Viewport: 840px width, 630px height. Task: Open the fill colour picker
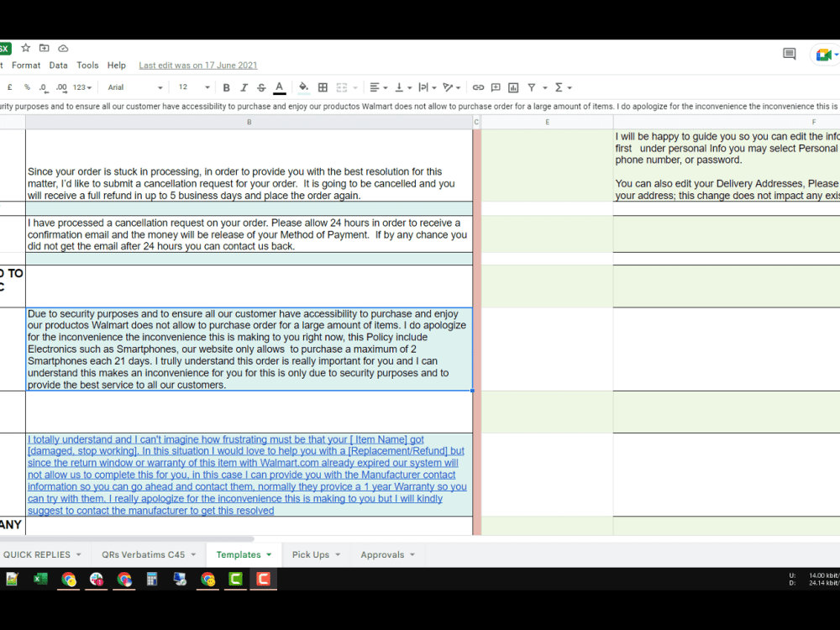304,87
